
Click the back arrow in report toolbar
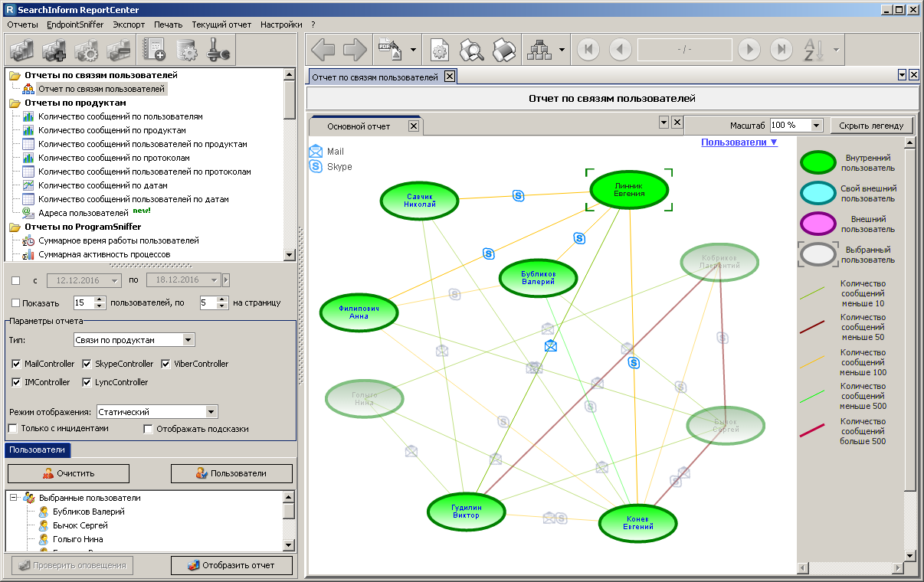point(323,51)
